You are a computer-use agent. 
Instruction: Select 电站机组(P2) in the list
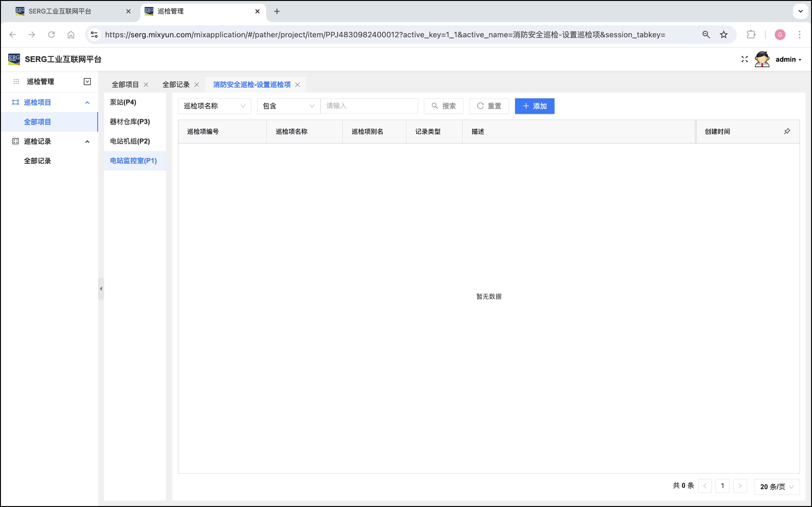(130, 141)
